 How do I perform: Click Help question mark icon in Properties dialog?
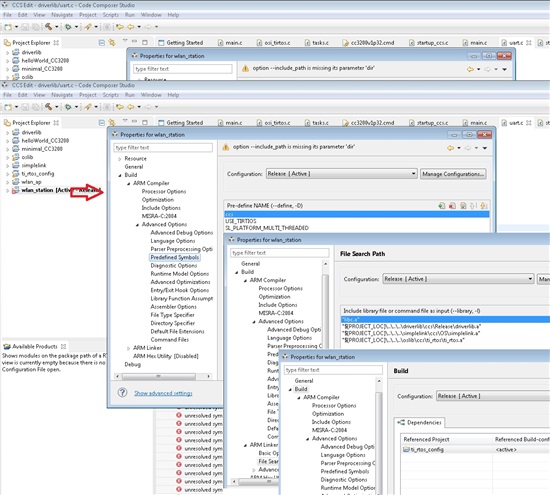click(x=122, y=392)
